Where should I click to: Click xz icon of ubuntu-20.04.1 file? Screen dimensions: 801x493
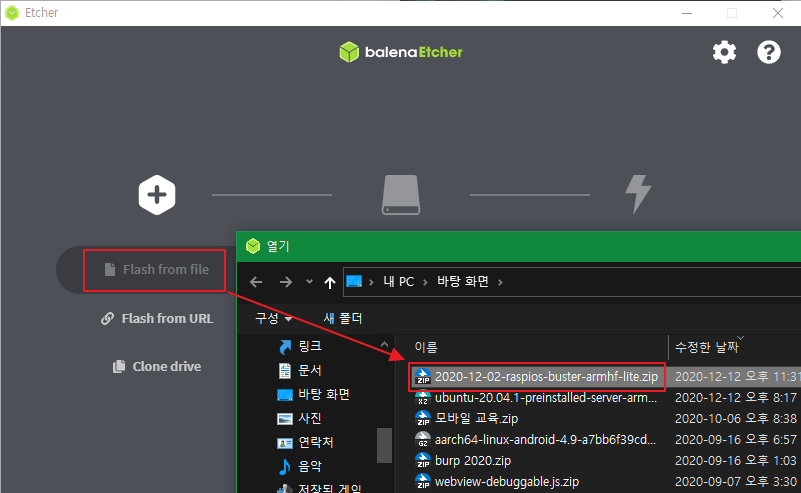click(423, 397)
